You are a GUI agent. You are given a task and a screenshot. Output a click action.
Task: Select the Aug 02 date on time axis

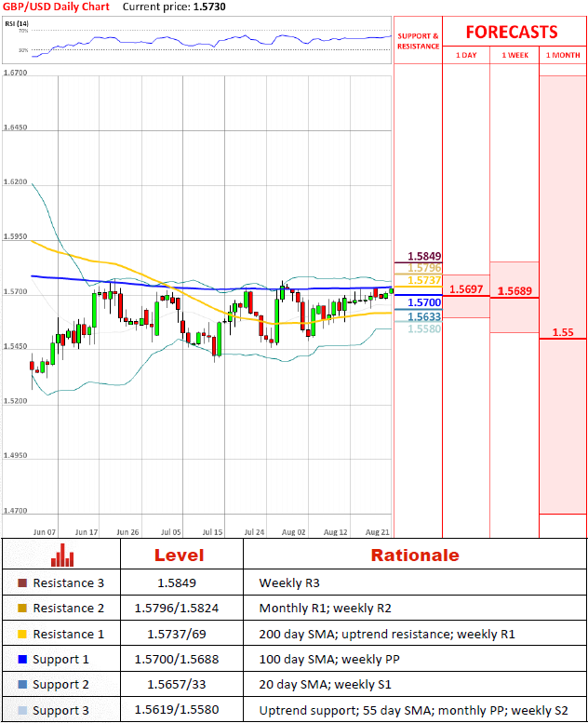[293, 532]
